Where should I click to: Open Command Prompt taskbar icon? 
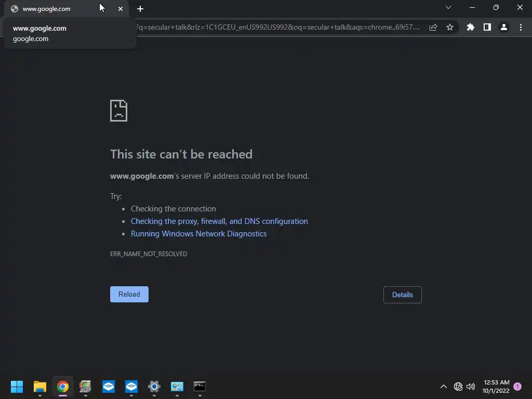(x=199, y=387)
